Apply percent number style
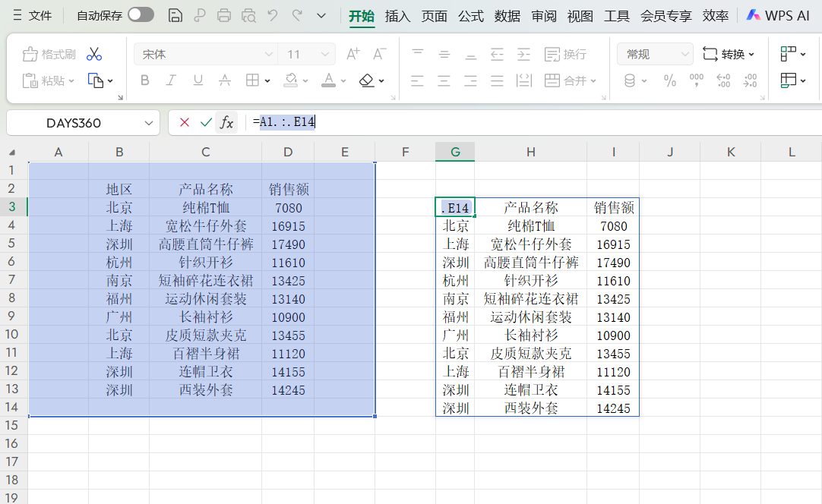 (669, 80)
